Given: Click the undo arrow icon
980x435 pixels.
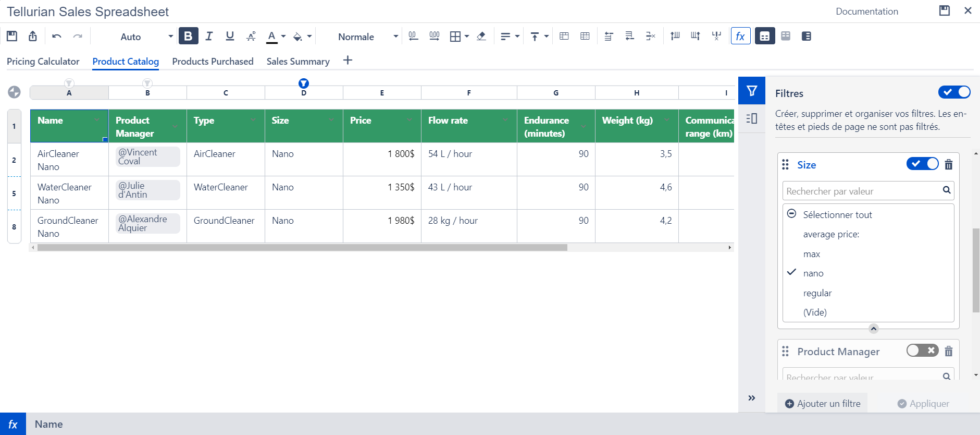Looking at the screenshot, I should click(x=57, y=36).
